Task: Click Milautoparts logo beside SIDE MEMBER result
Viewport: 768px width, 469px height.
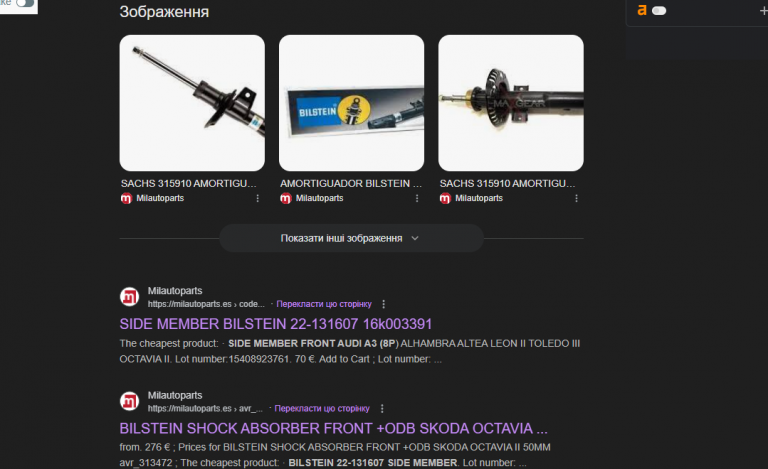Action: pos(130,297)
